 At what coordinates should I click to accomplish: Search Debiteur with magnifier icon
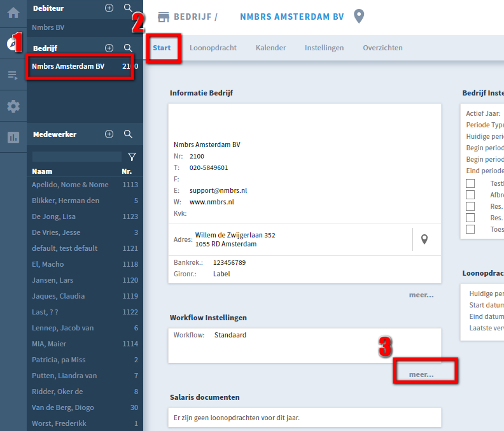tap(128, 8)
